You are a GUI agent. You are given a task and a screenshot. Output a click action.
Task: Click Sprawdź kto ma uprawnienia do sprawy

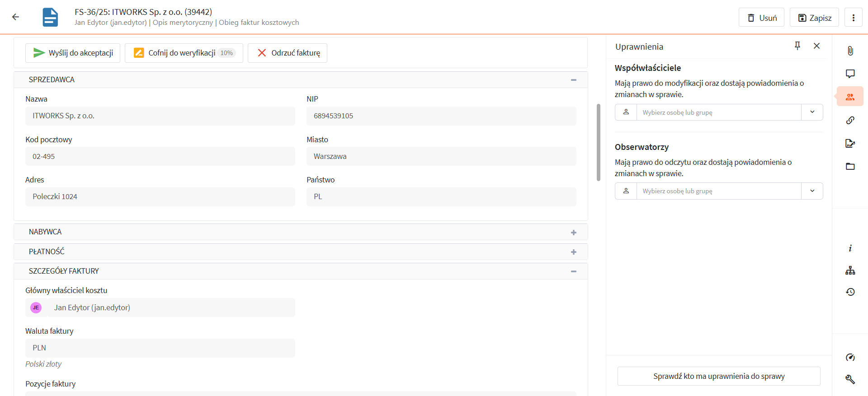(x=719, y=376)
